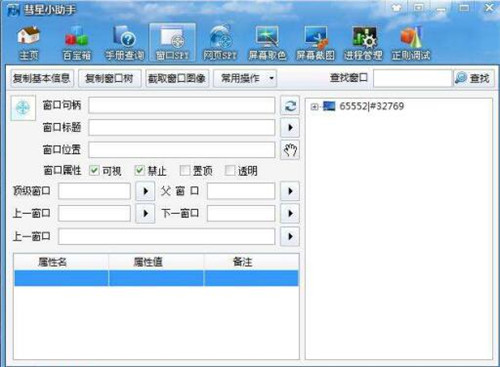This screenshot has width=500, height=367.
Task: Select the 窗口SPY tool icon
Action: pos(172,43)
